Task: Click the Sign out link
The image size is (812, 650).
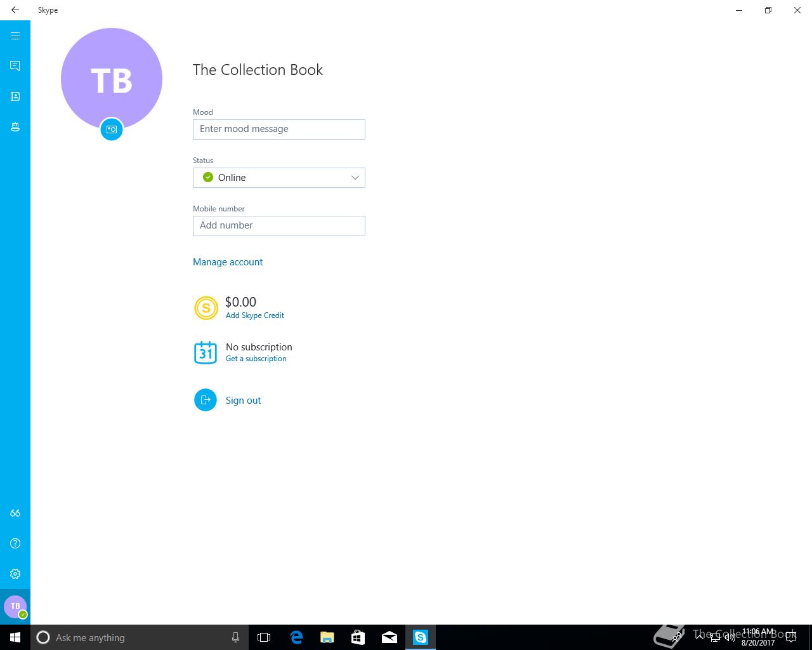Action: pyautogui.click(x=244, y=401)
